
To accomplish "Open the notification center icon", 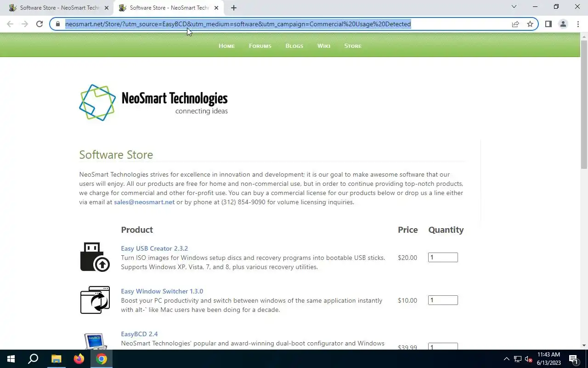I will pyautogui.click(x=574, y=359).
